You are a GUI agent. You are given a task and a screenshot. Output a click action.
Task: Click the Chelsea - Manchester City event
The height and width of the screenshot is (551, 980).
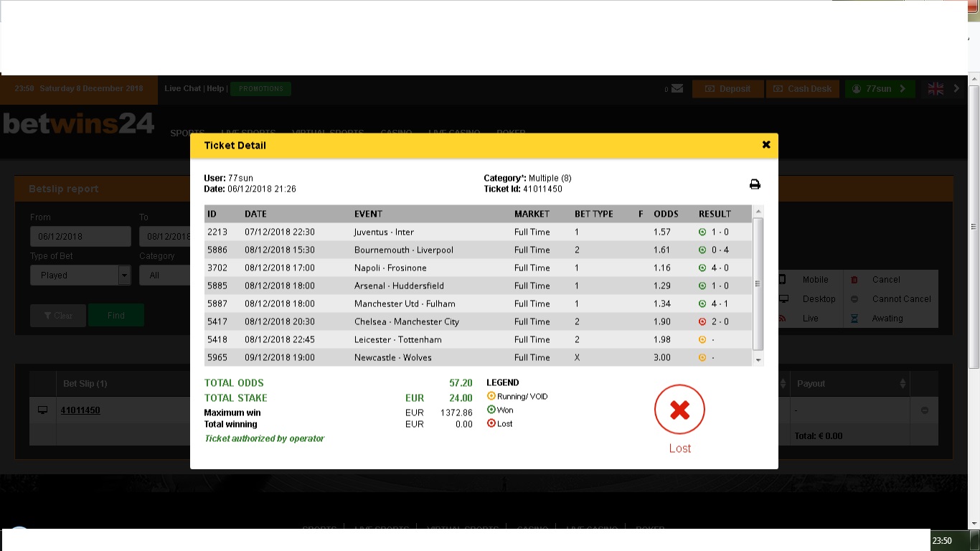[407, 321]
